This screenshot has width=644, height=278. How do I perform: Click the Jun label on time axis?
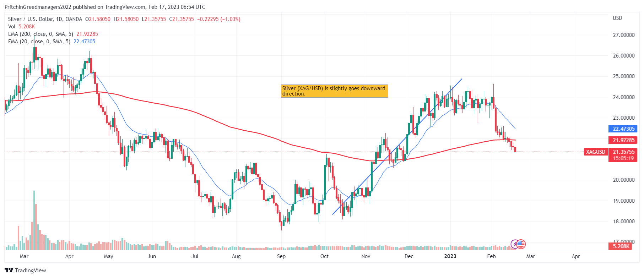(152, 256)
